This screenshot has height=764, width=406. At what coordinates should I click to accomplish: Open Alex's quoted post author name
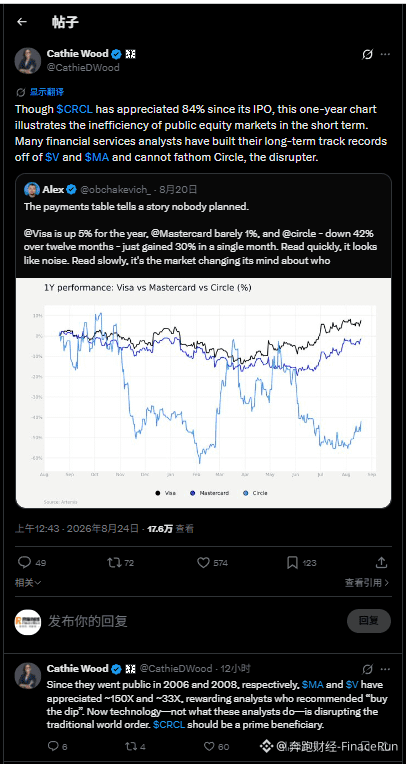click(x=53, y=189)
